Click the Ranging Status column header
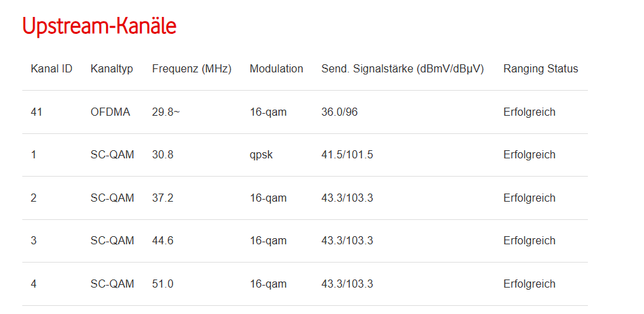The width and height of the screenshot is (644, 314). pyautogui.click(x=541, y=69)
